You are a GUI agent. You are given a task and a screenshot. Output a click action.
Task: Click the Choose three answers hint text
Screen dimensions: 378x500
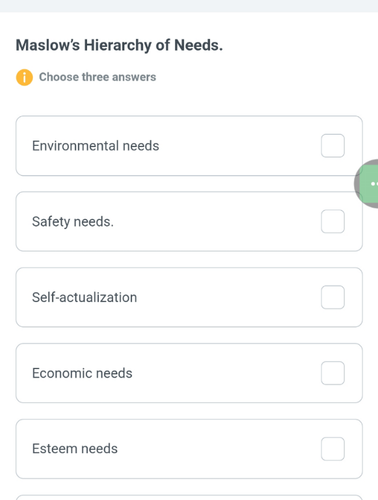pos(97,77)
